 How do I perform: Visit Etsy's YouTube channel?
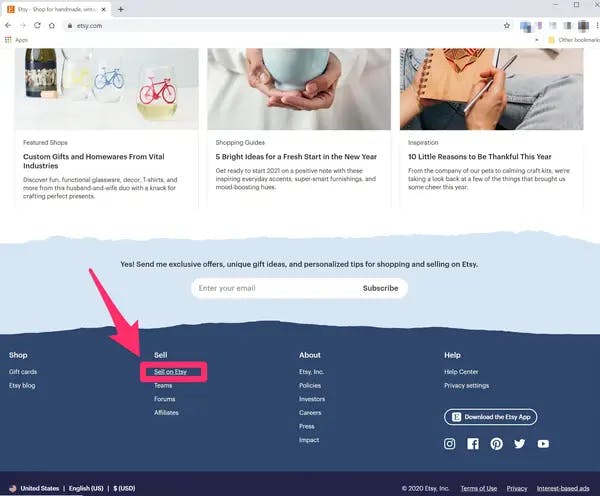tap(543, 444)
